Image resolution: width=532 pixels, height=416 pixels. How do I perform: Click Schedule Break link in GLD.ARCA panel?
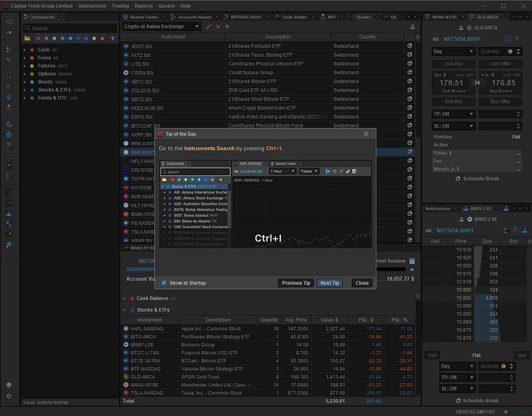point(477,179)
